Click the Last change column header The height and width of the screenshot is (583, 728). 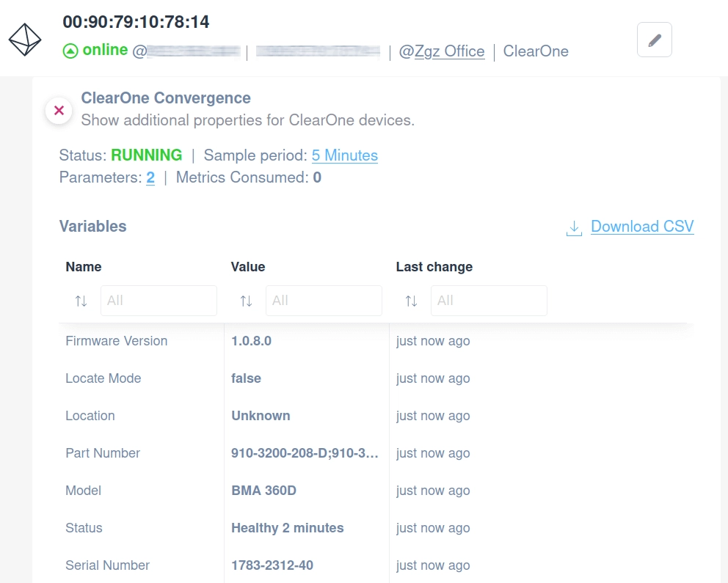[x=434, y=267]
